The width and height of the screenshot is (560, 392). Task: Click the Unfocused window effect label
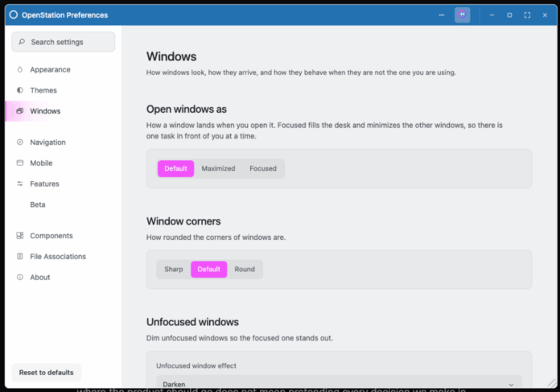(x=196, y=365)
